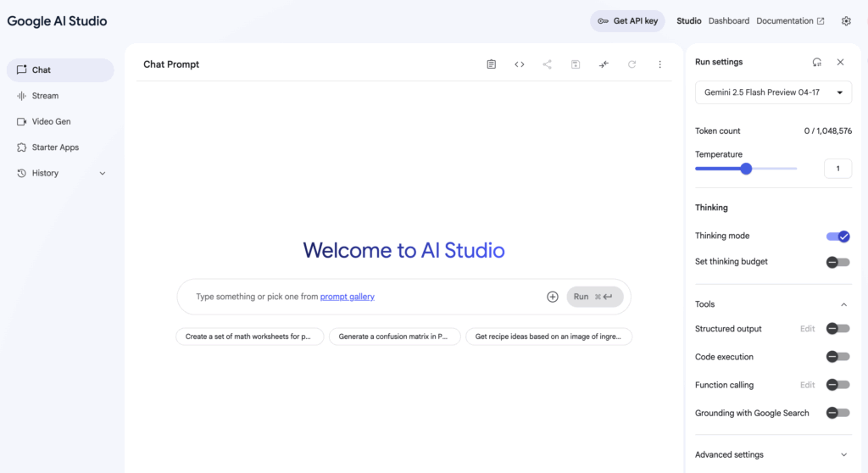The image size is (868, 473).
Task: Click the Starter Apps puzzle icon
Action: click(x=21, y=147)
